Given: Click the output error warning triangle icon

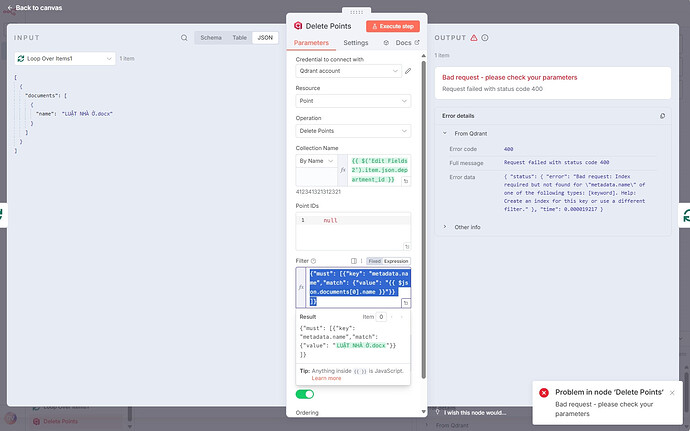Looking at the screenshot, I should click(473, 38).
